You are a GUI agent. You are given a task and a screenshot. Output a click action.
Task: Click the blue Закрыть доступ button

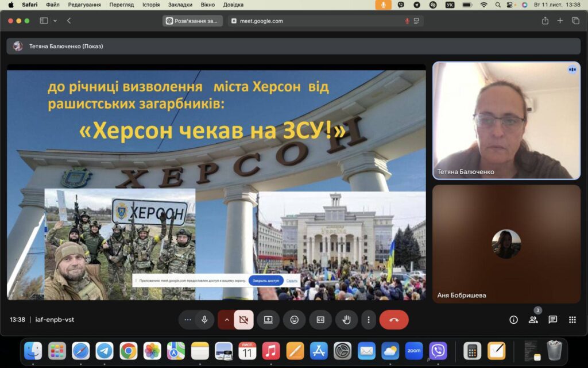click(x=266, y=281)
